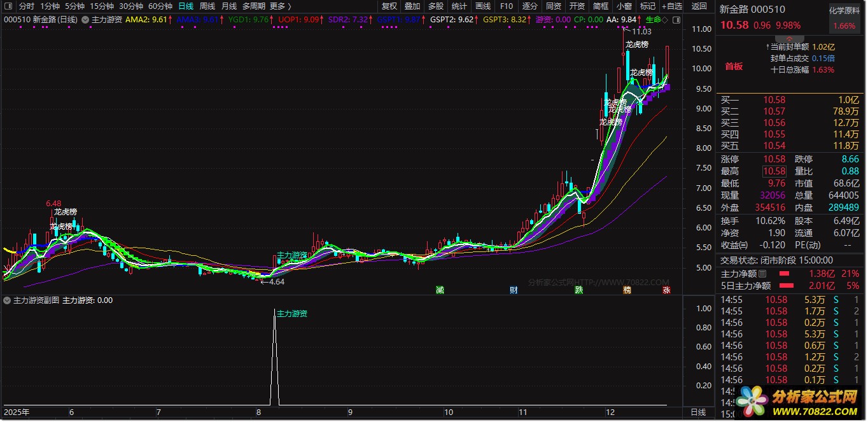Click the 首板 first-board label

pyautogui.click(x=734, y=66)
